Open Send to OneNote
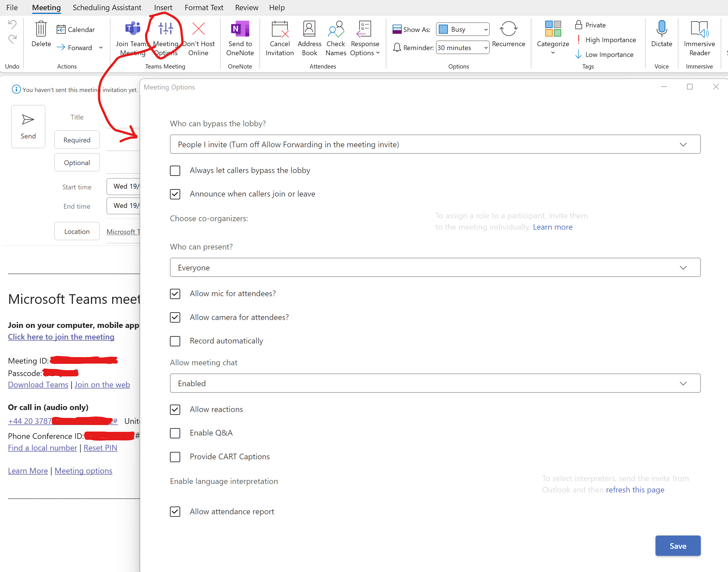The image size is (728, 572). tap(240, 29)
